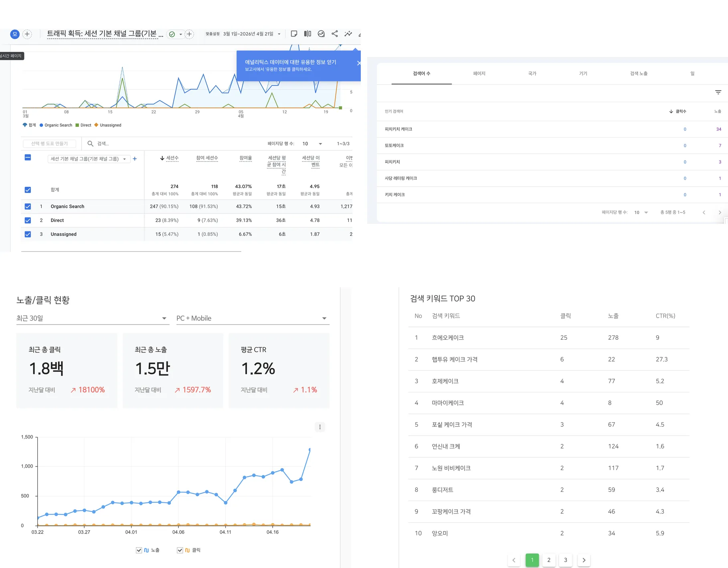Go to next page in Search Console table
The height and width of the screenshot is (568, 728).
click(x=720, y=213)
